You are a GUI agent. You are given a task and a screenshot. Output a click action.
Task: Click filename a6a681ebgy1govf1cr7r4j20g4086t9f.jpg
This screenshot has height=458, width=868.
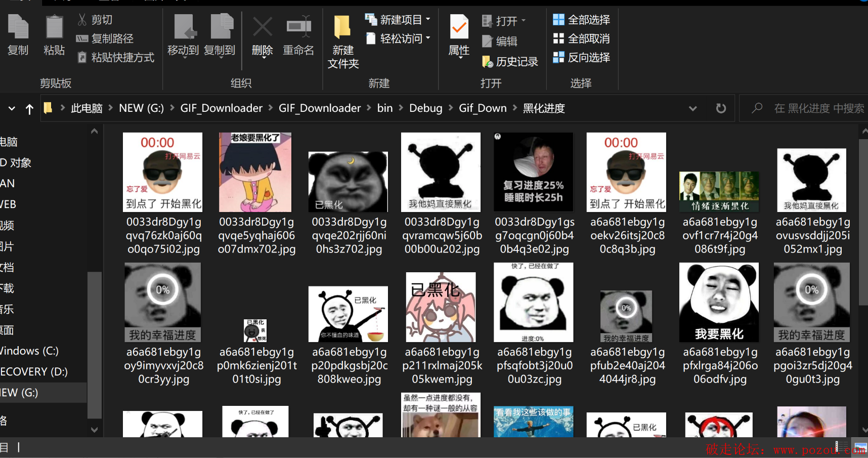point(720,235)
